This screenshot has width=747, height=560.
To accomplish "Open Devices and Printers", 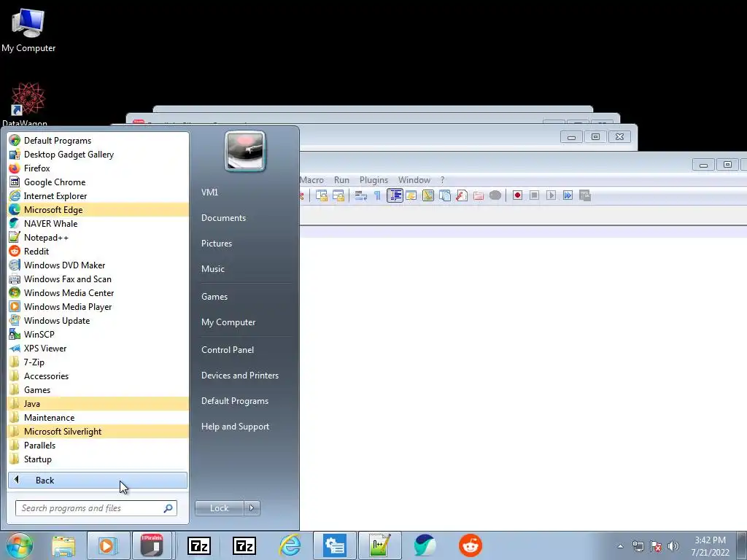I will coord(240,376).
